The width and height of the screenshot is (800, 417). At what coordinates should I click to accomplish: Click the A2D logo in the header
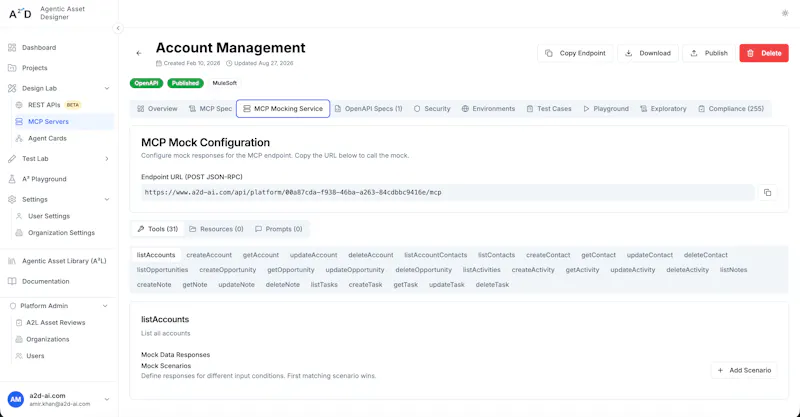[20, 13]
